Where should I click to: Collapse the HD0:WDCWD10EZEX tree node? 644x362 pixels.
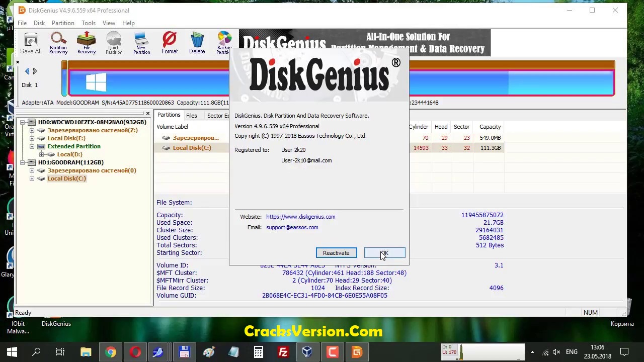click(x=23, y=122)
